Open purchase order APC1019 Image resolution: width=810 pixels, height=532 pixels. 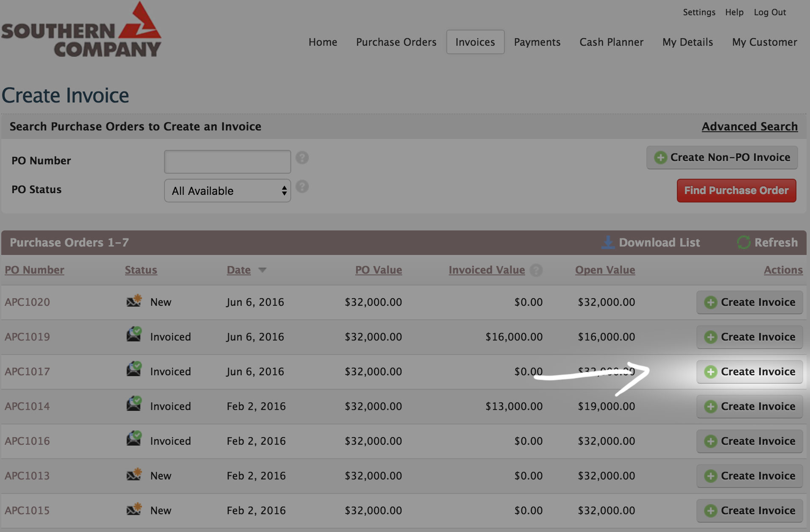coord(27,337)
